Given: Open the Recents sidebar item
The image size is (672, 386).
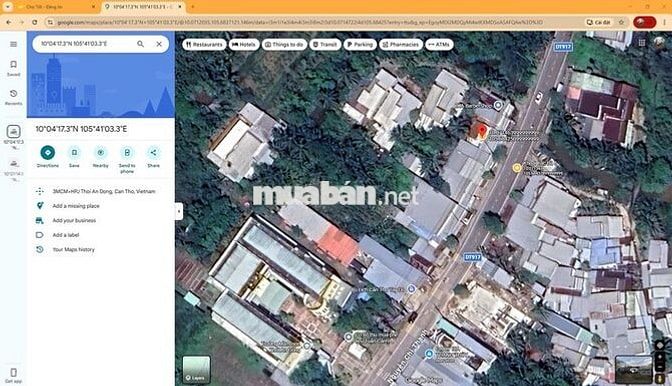Looking at the screenshot, I should [13, 97].
